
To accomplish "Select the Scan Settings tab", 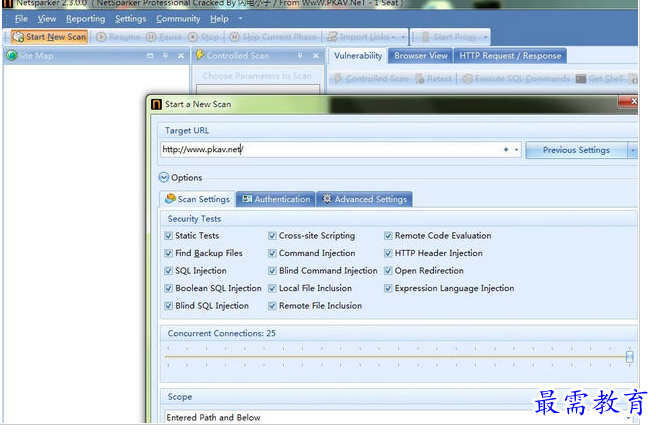I will point(197,199).
